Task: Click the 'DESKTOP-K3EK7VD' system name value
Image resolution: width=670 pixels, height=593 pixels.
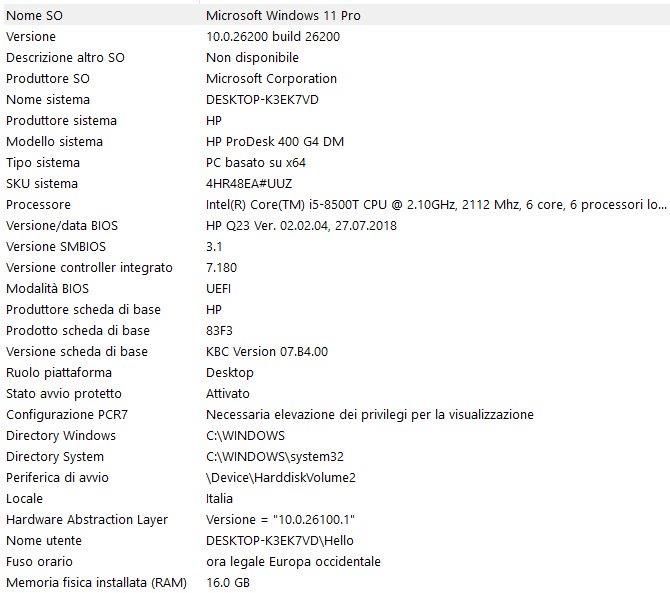Action: [262, 100]
